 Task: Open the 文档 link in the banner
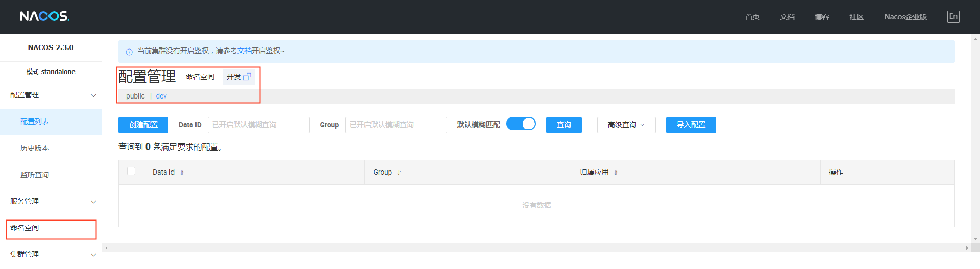244,51
